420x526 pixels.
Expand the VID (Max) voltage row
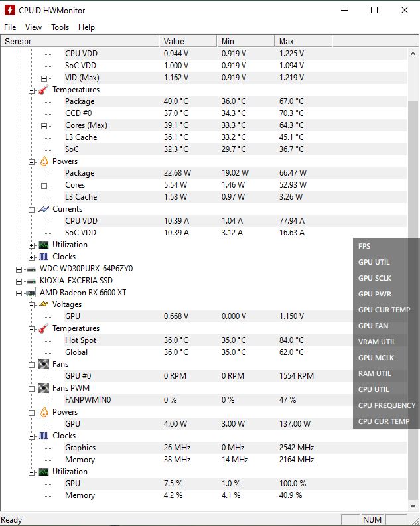coord(44,78)
